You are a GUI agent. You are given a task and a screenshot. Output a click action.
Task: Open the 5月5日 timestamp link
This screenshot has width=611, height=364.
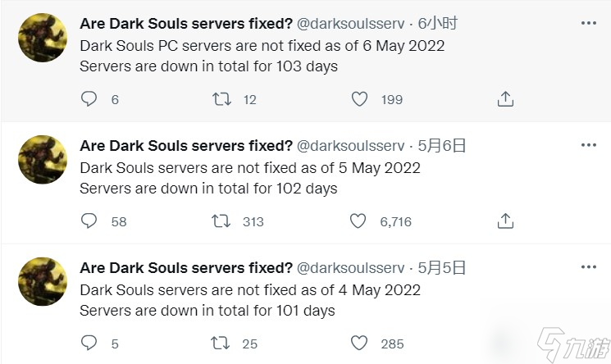click(x=442, y=268)
